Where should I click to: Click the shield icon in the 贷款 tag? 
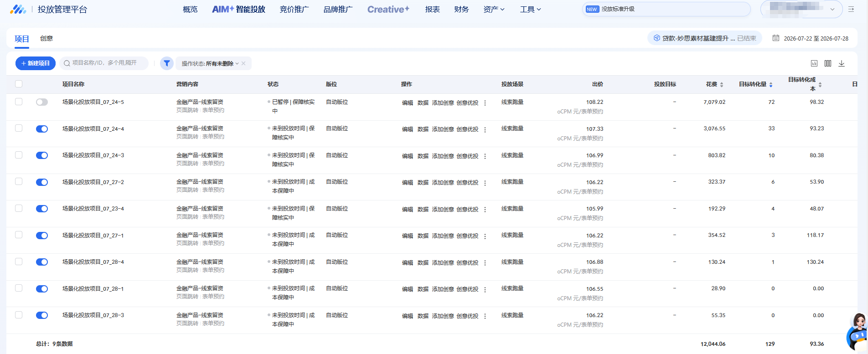point(656,38)
